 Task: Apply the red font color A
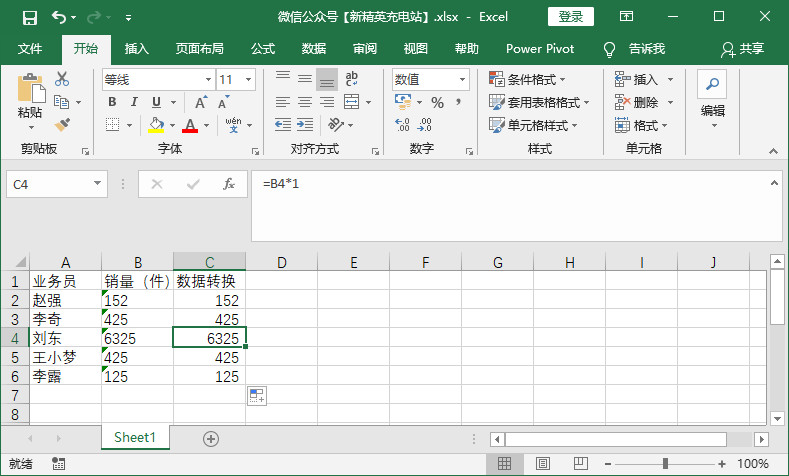point(190,124)
